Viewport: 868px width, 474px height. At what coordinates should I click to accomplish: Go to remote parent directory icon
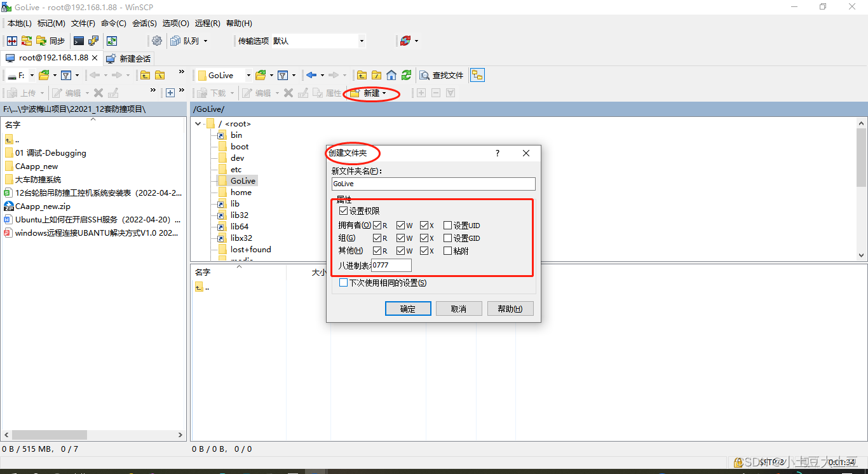pyautogui.click(x=362, y=75)
